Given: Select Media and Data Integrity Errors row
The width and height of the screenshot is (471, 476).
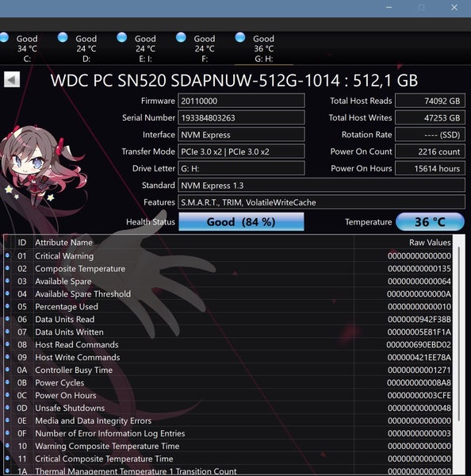Looking at the screenshot, I should (x=228, y=420).
